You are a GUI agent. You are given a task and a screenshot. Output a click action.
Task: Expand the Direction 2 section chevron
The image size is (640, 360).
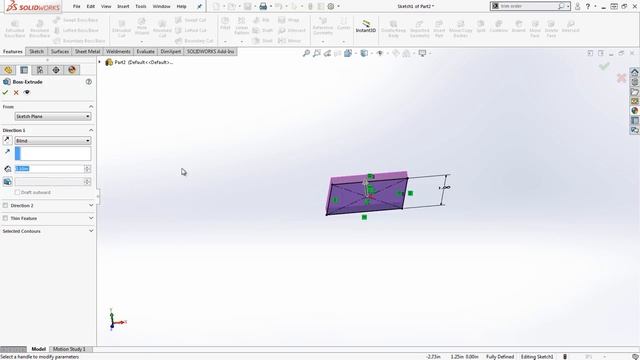(x=91, y=205)
